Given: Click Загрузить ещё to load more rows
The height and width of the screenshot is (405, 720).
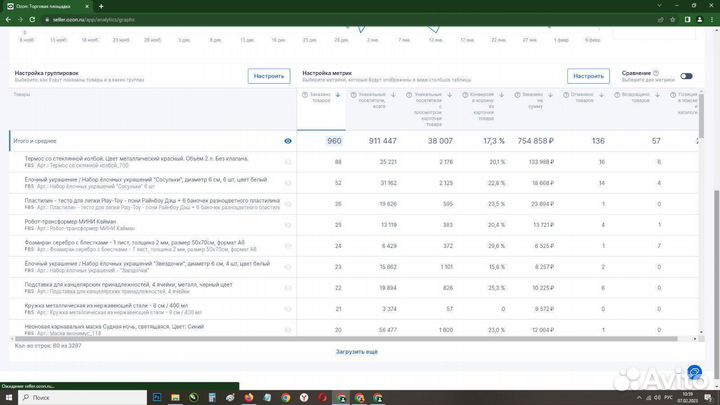Looking at the screenshot, I should (x=356, y=352).
